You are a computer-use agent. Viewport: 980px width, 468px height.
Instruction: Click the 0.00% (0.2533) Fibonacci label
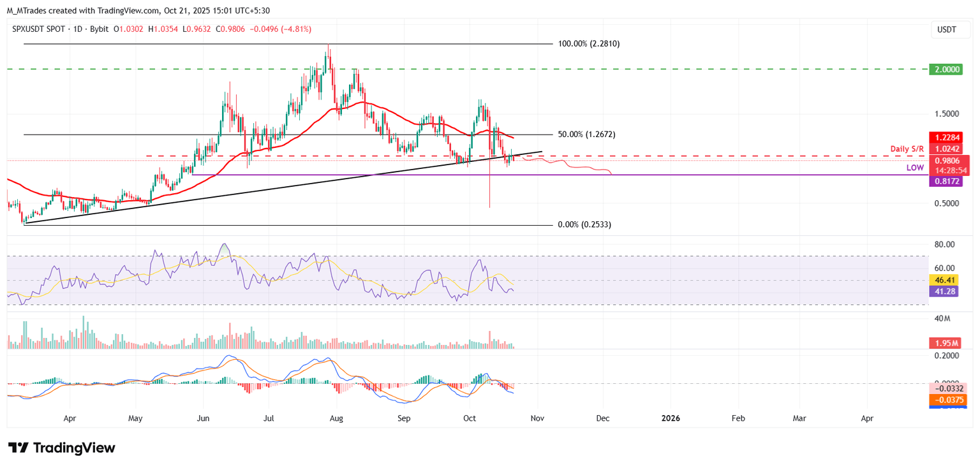pos(584,225)
